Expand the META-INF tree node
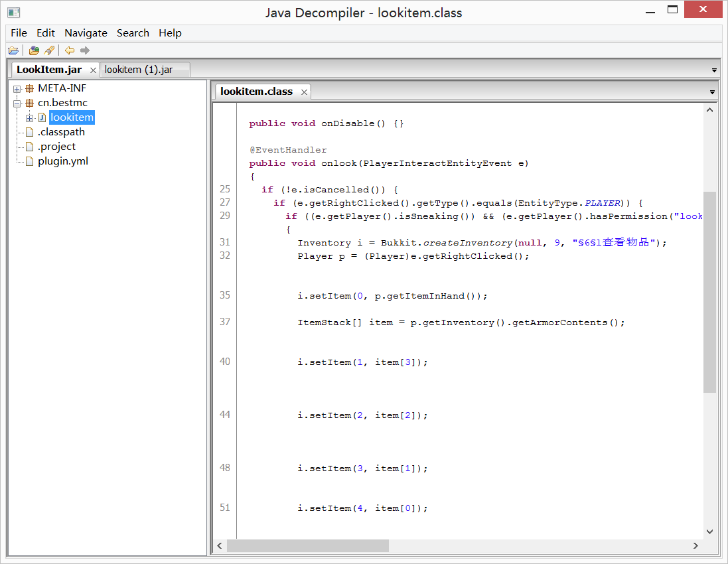This screenshot has width=728, height=564. pyautogui.click(x=17, y=88)
